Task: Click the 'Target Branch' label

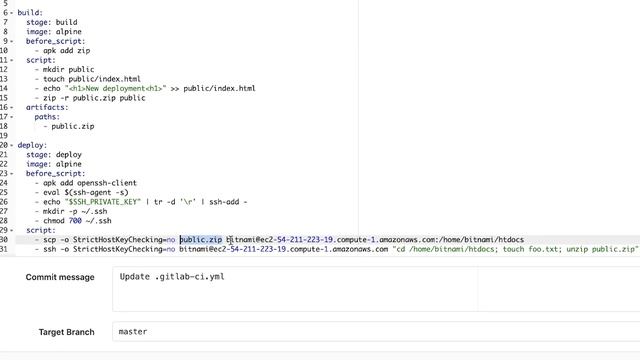Action: (67, 332)
